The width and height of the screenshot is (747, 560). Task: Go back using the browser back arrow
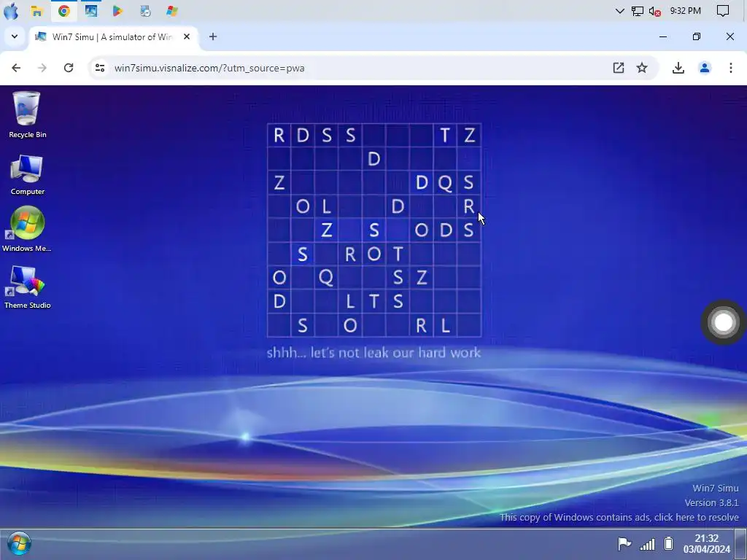pos(16,68)
